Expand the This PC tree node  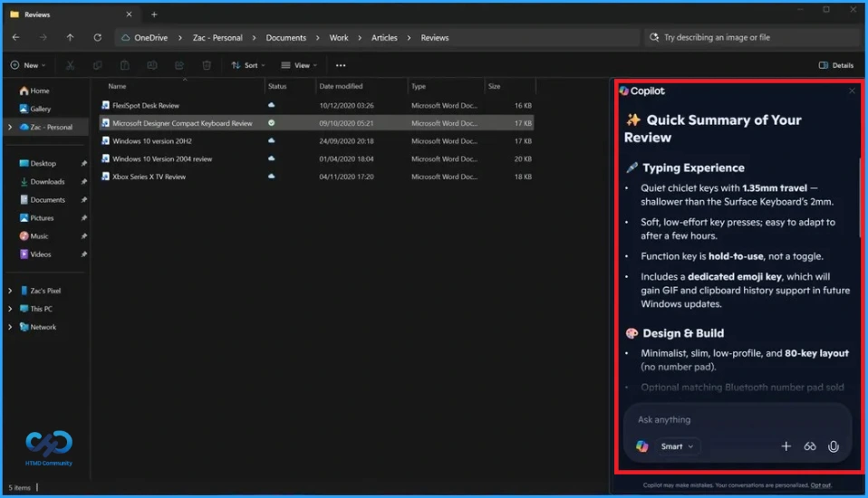click(10, 309)
